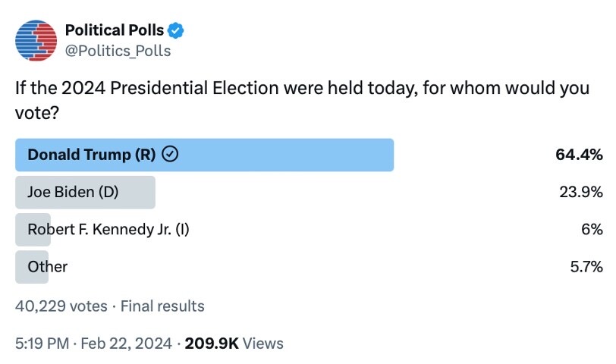
Task: Click the Donald Trump (R) candidate name
Action: [91, 155]
